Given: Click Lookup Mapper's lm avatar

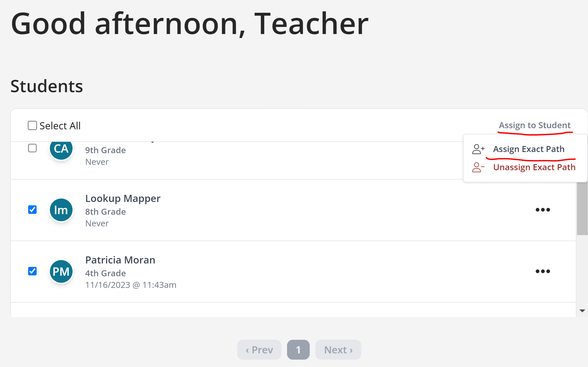Looking at the screenshot, I should tap(61, 210).
